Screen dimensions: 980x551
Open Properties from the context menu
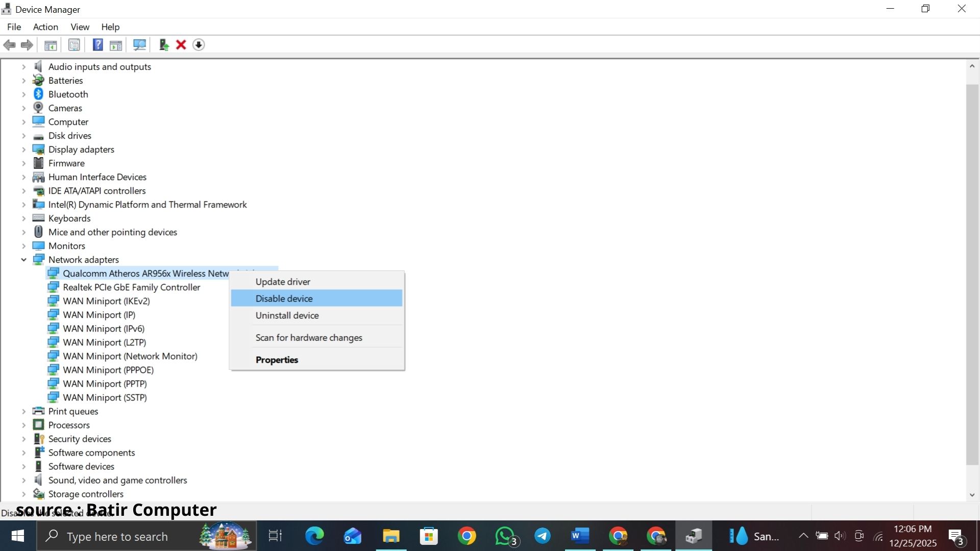[x=316, y=360]
